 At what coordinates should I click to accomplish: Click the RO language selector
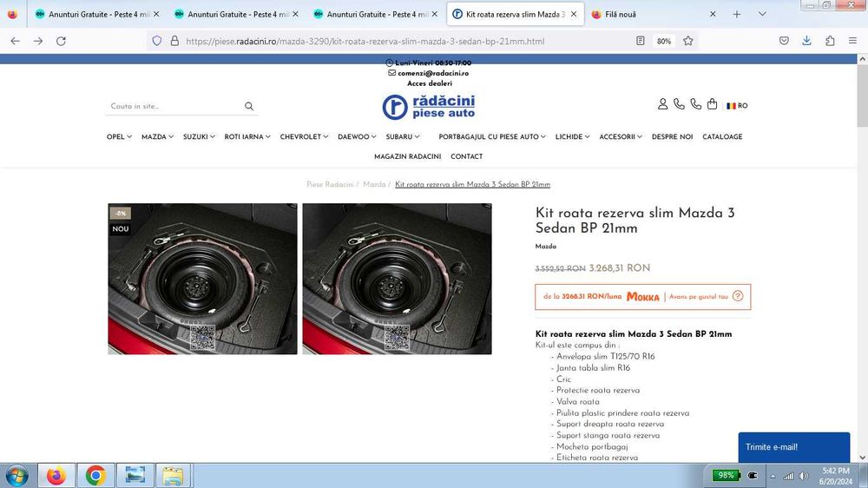[737, 106]
